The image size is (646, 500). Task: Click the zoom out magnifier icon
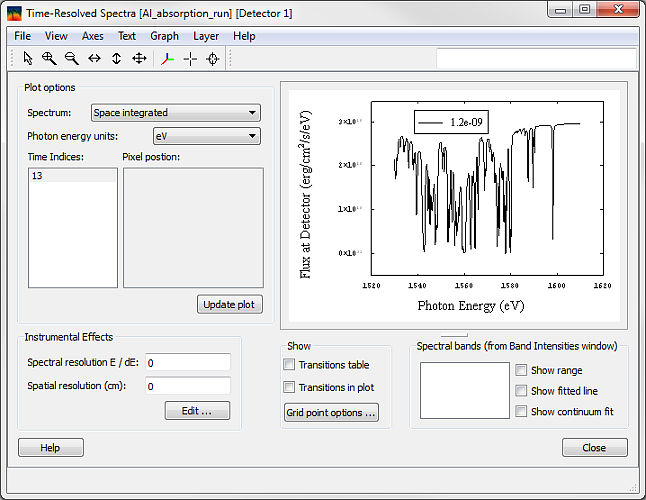tap(71, 59)
